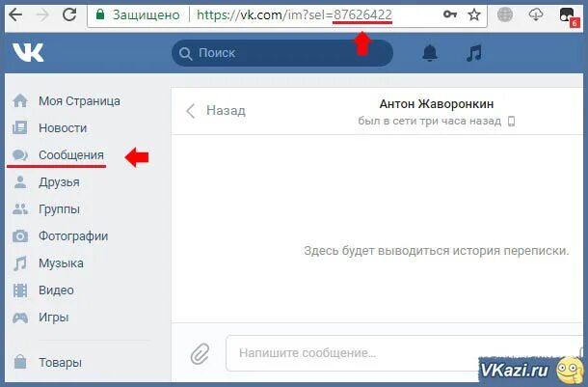588x387 pixels.
Task: Go back with the browser back arrow
Action: tap(15, 15)
